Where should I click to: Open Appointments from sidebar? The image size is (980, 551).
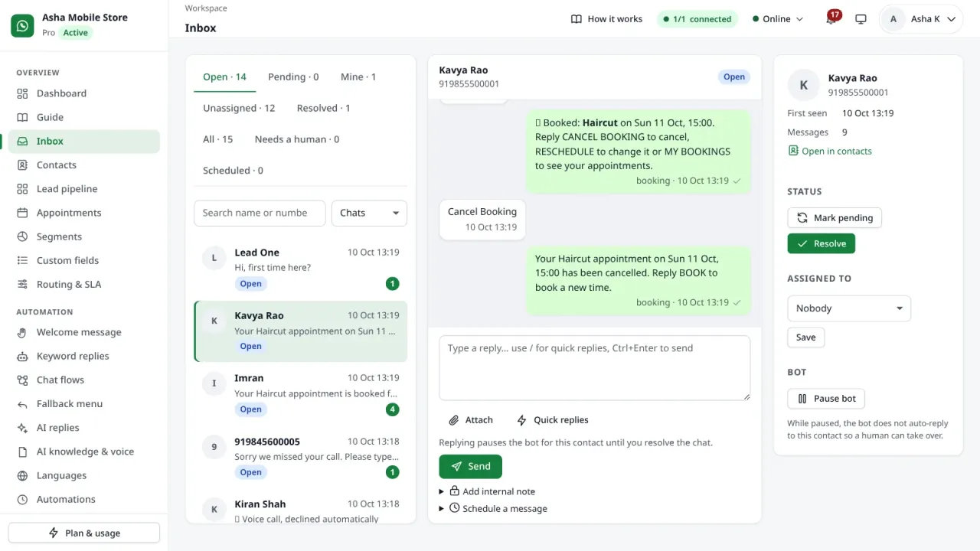(84, 213)
